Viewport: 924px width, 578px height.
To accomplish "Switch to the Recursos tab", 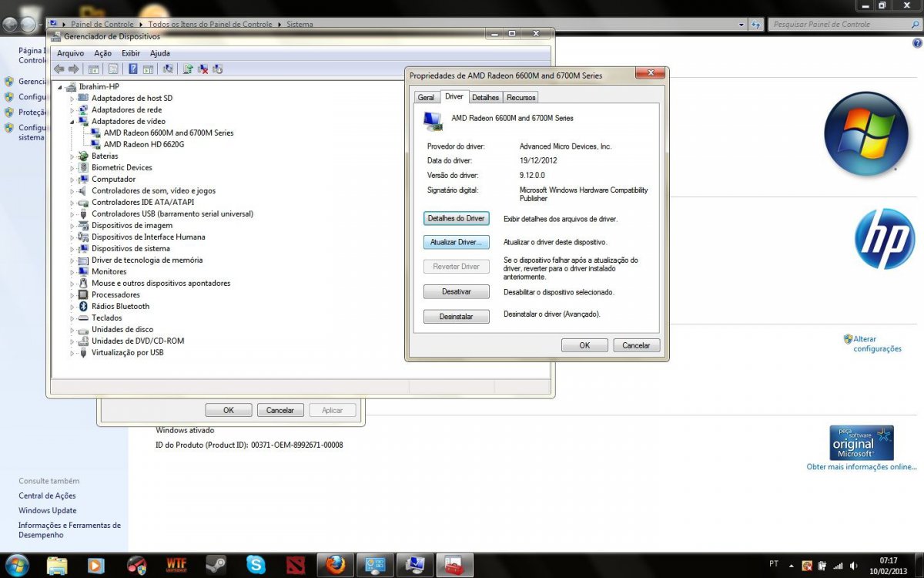I will click(521, 98).
